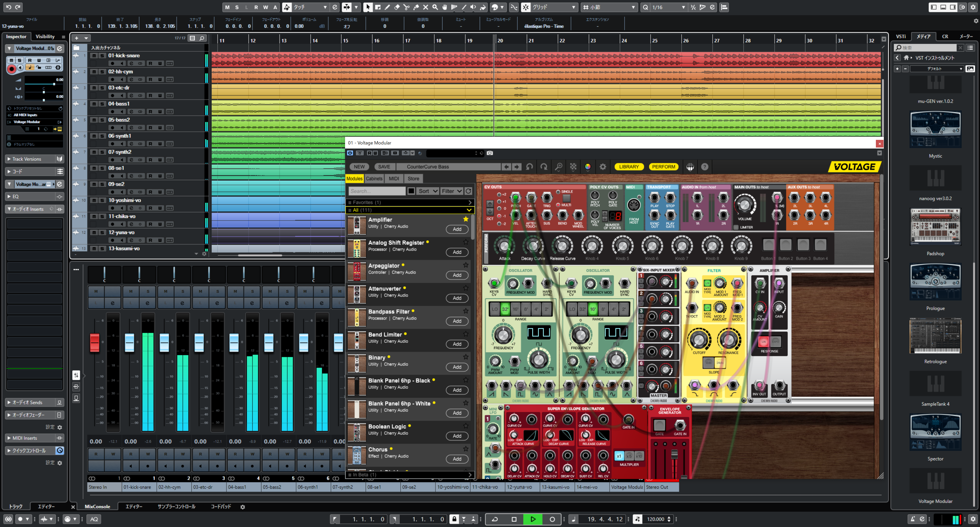The width and height of the screenshot is (980, 527).
Task: Solo the 04-bass1 track
Action: 102,104
